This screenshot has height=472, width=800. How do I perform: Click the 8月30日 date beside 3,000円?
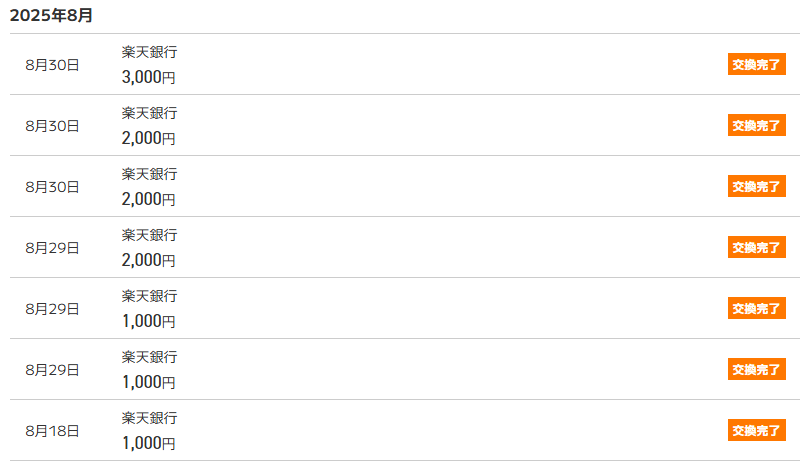52,65
